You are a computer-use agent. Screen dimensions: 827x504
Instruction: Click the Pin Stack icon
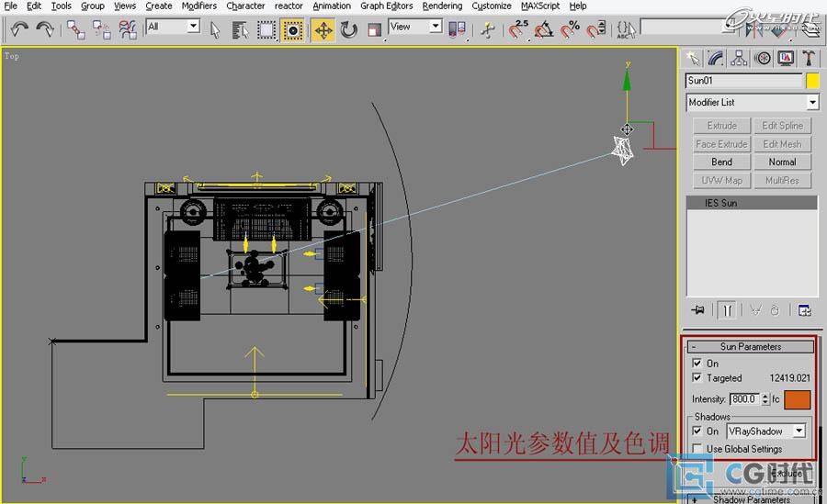[697, 310]
